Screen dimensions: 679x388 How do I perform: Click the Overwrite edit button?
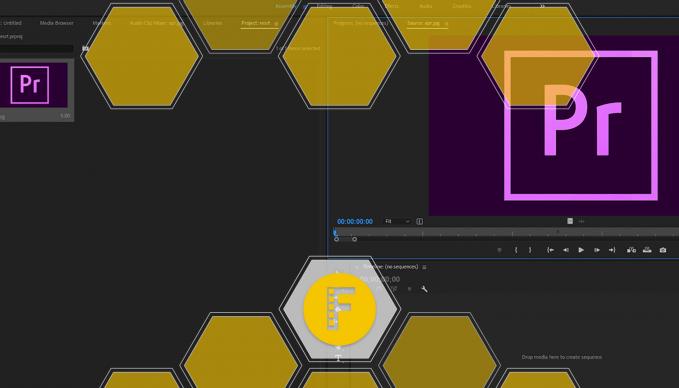[647, 250]
